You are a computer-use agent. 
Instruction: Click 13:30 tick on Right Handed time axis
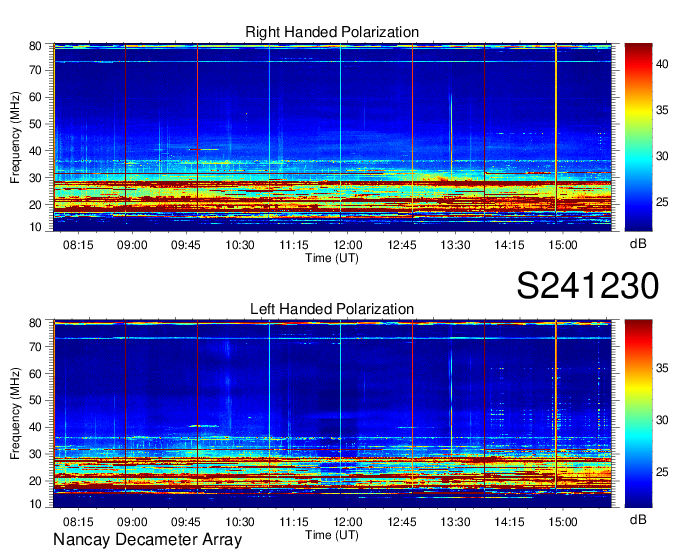(x=455, y=245)
